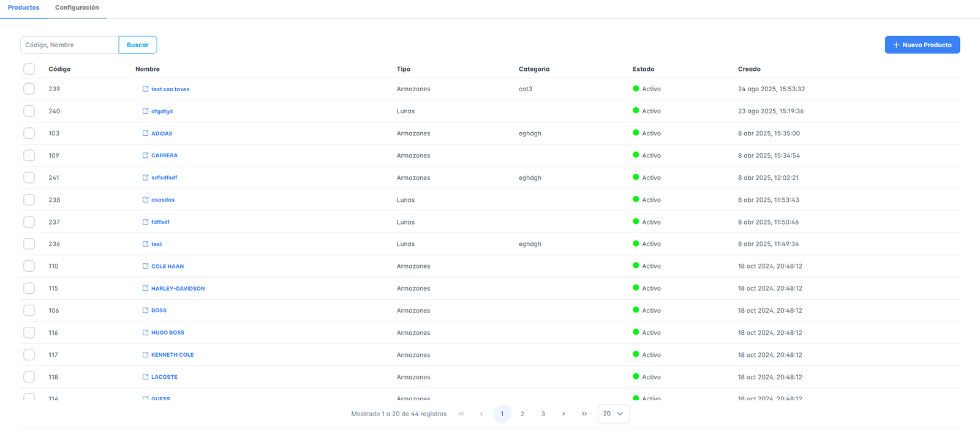The width and height of the screenshot is (980, 429).
Task: Open the HARLEY-DAVIDSON product link
Action: [x=178, y=288]
